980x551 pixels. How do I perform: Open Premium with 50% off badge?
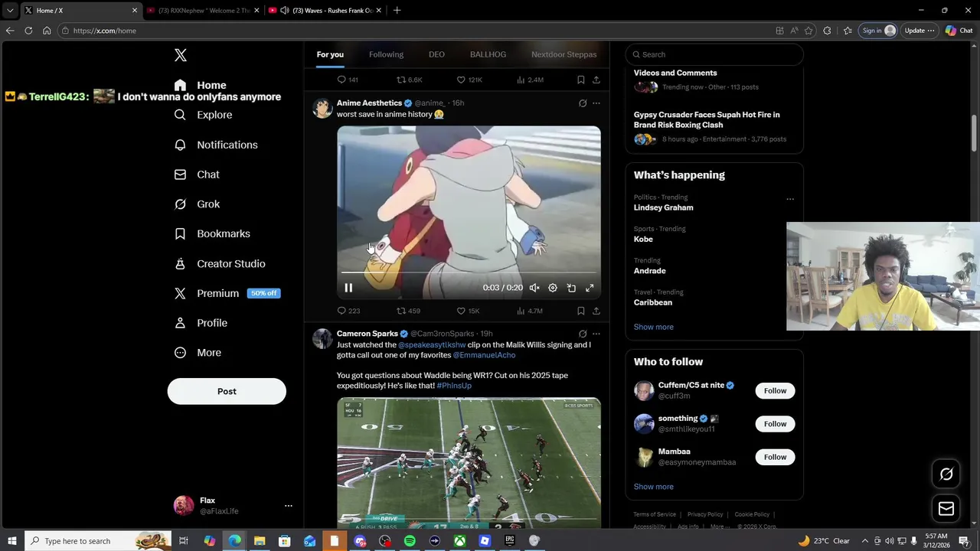[x=227, y=293]
